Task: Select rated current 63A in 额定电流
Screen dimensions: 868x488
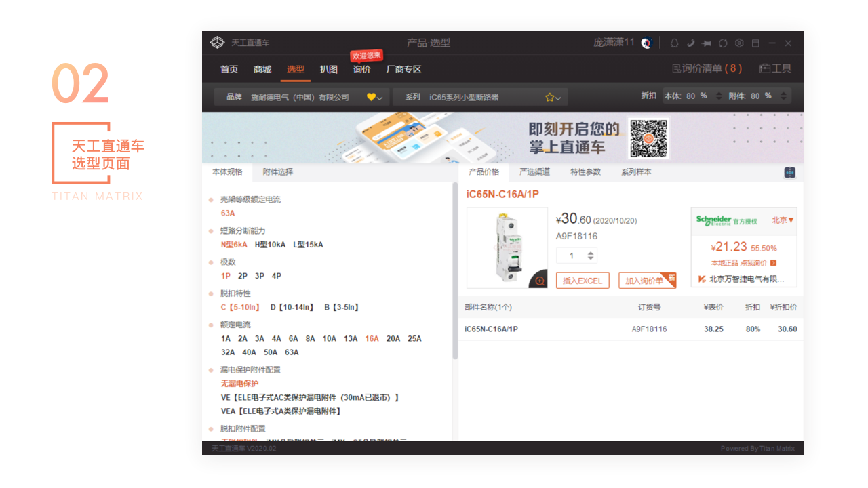Action: point(292,352)
